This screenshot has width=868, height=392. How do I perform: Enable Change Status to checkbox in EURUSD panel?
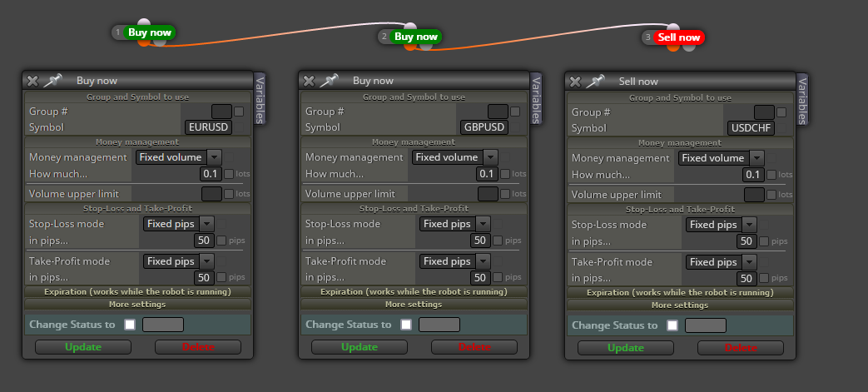coord(130,325)
